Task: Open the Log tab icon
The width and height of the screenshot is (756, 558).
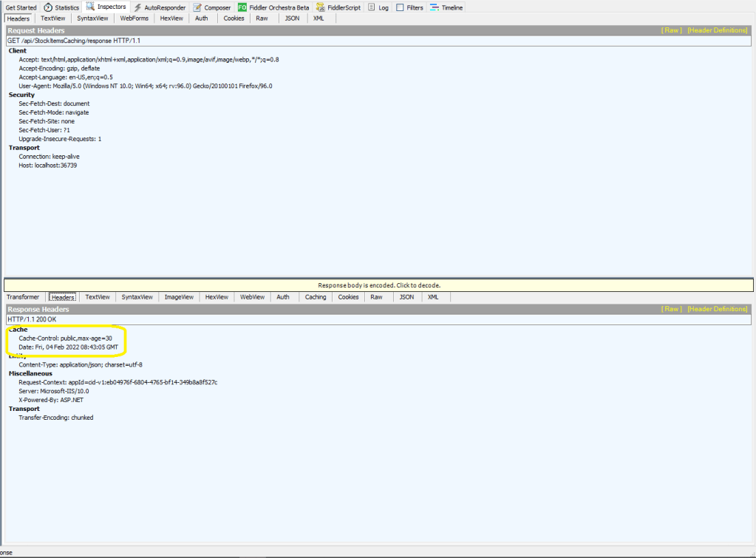Action: [372, 7]
